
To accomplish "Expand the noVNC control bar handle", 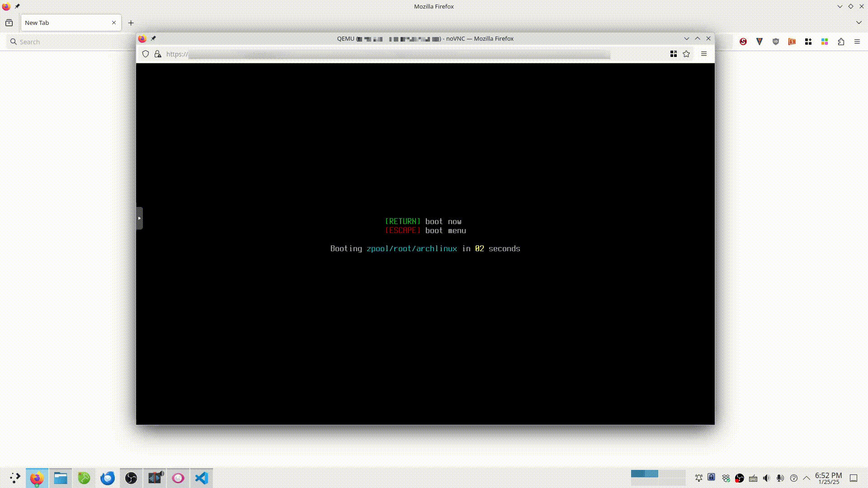I will click(139, 218).
